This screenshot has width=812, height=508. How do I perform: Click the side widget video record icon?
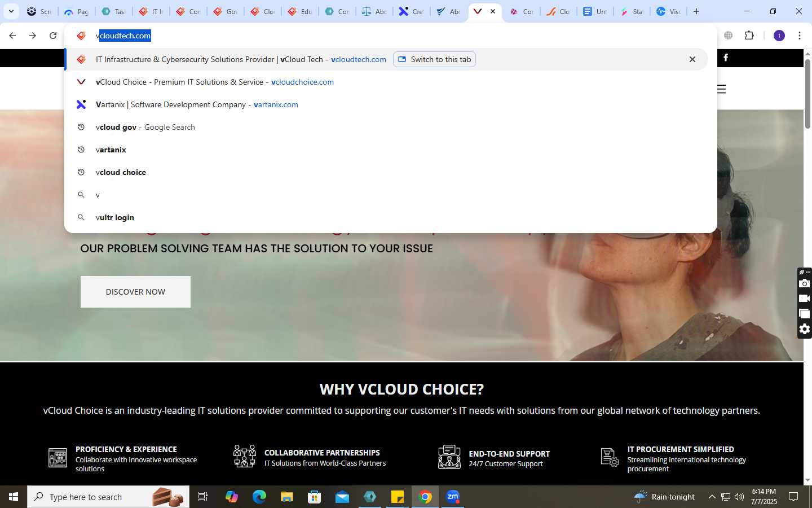[805, 299]
